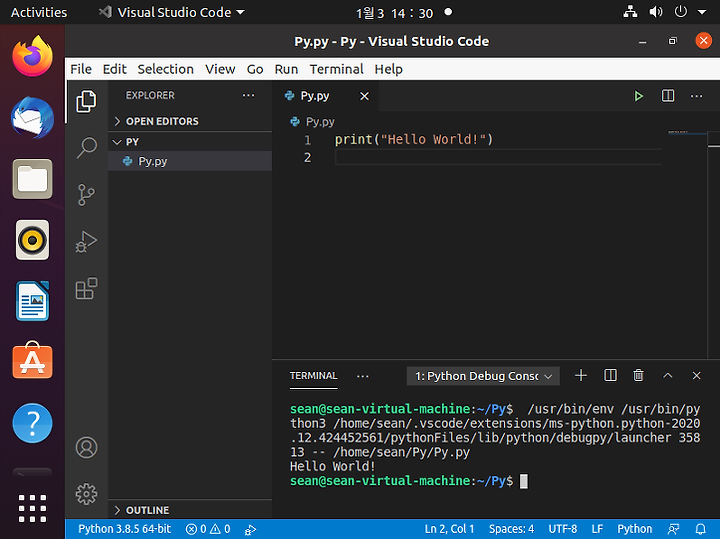Create a new terminal with plus icon
Screen dimensions: 720x539
(581, 376)
